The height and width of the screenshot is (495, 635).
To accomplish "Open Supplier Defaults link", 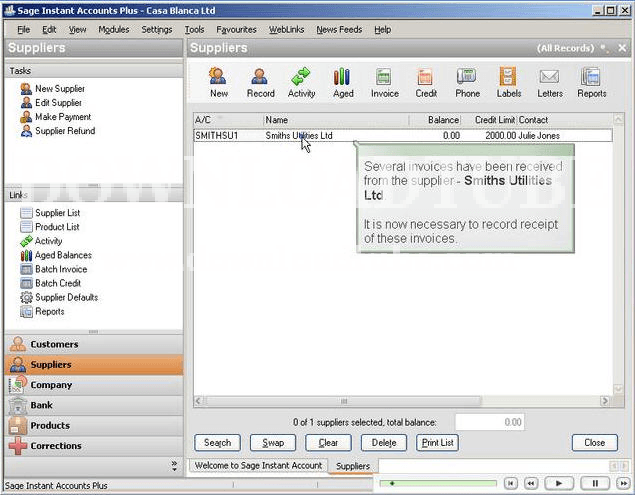I will (x=59, y=297).
